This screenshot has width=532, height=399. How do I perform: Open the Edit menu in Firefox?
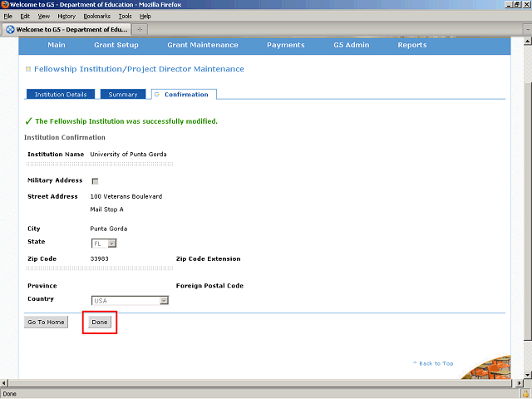pos(25,17)
